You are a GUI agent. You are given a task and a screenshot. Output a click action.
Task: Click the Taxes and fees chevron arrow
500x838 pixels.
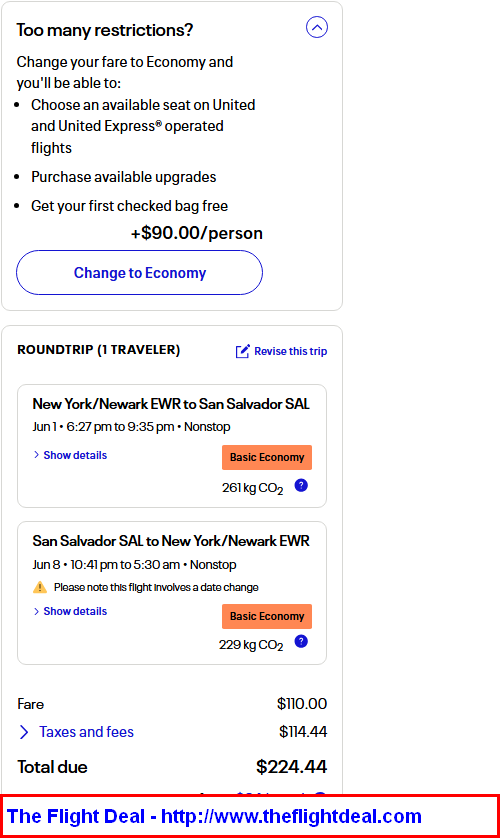(24, 732)
